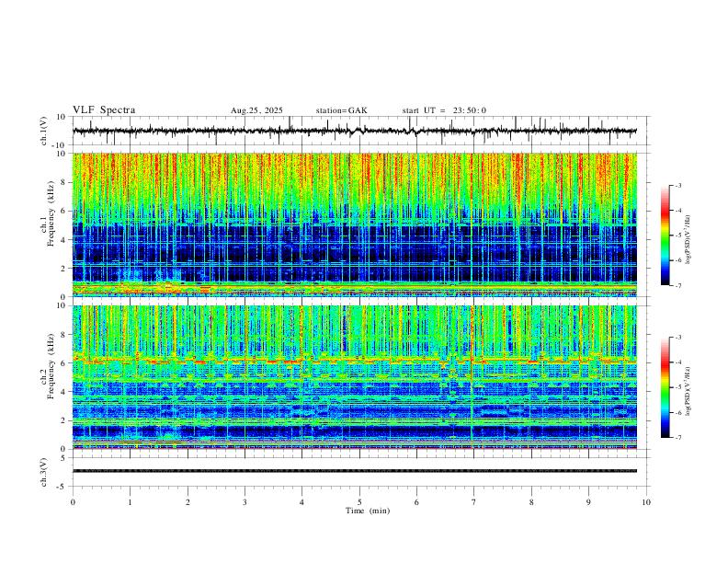The image size is (728, 563).
Task: Click the ch.2 spectrogram plot area
Action: [355, 377]
